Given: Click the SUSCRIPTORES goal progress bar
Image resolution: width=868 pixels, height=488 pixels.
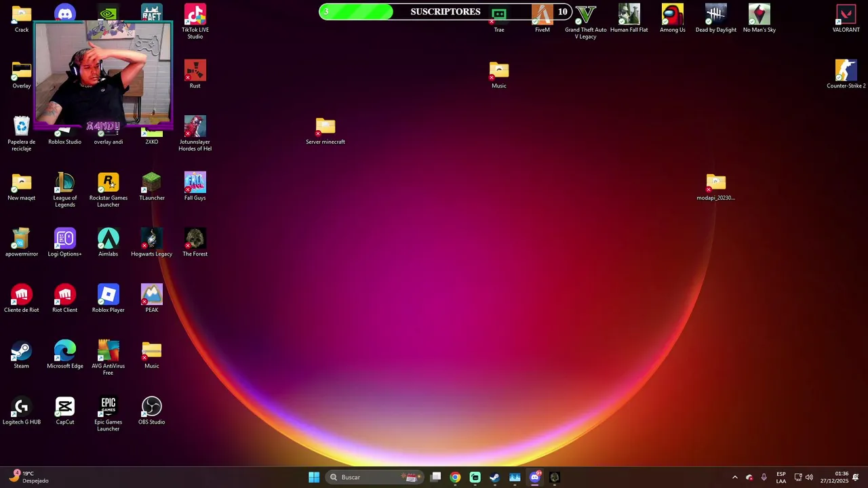Looking at the screenshot, I should [x=445, y=12].
